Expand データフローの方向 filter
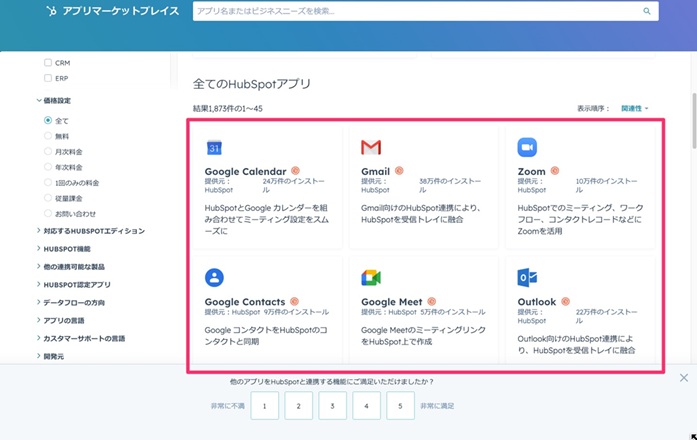The image size is (697, 440). point(71,302)
